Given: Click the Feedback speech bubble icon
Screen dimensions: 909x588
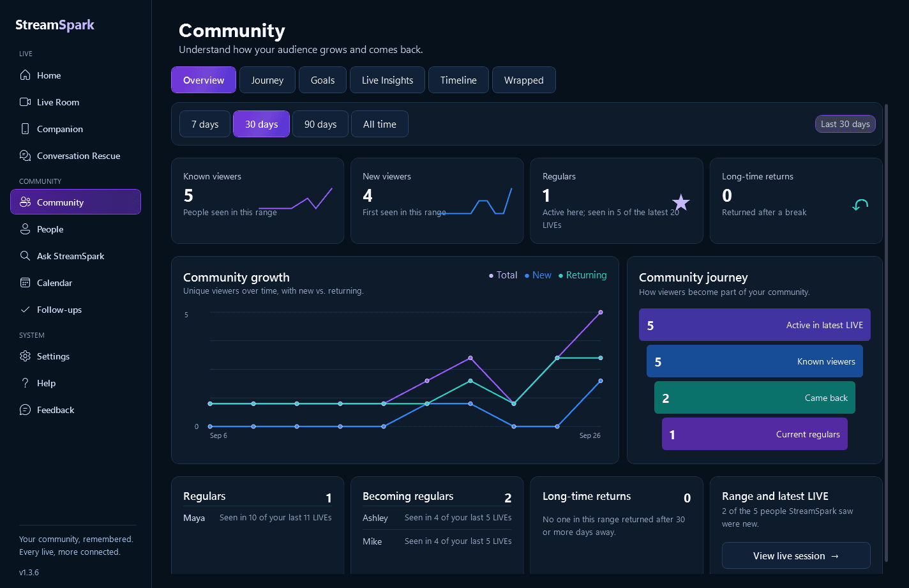Looking at the screenshot, I should [x=26, y=410].
